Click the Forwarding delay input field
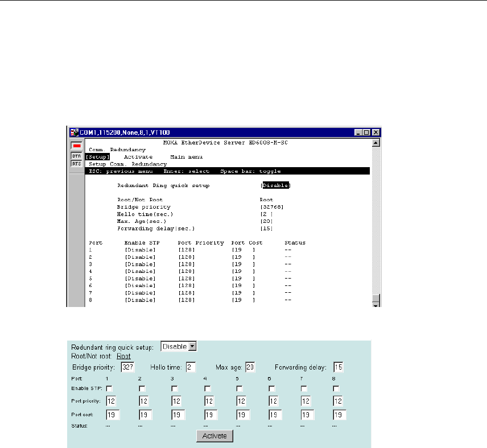487x448 pixels. tap(339, 367)
